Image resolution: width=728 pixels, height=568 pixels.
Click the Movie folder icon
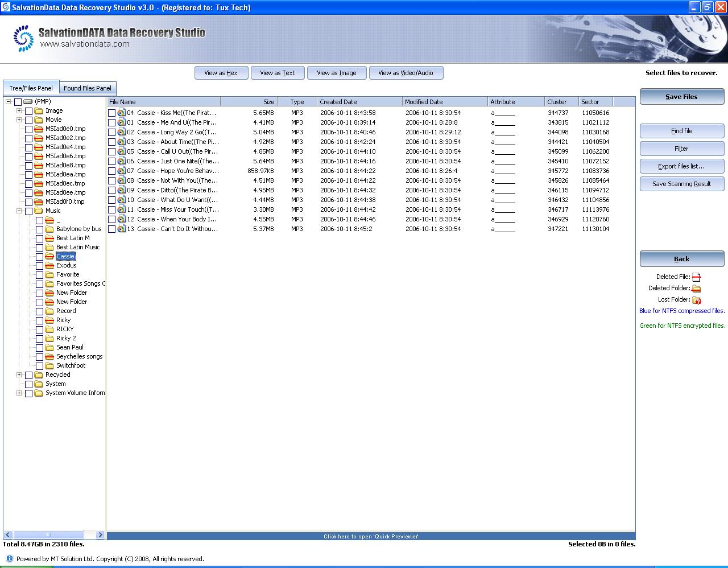click(x=39, y=120)
